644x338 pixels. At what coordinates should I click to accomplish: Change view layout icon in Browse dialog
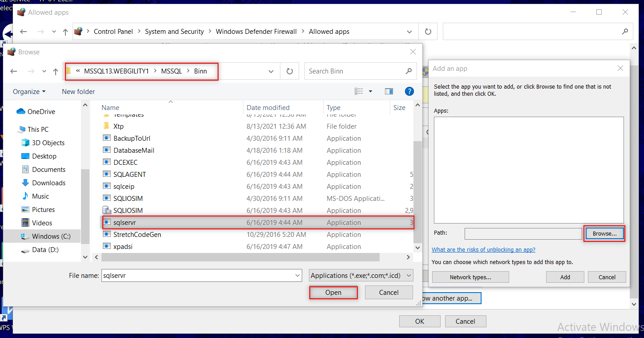point(359,91)
